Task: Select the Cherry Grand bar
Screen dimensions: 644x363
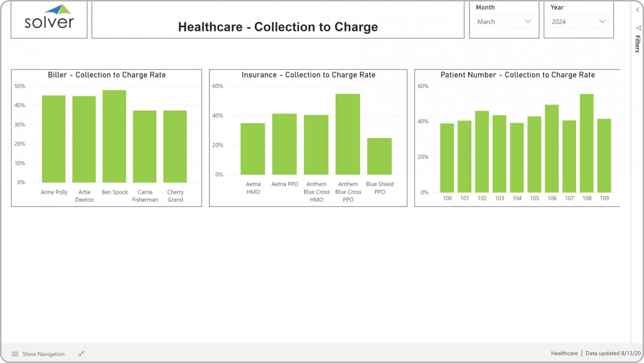Action: (175, 146)
